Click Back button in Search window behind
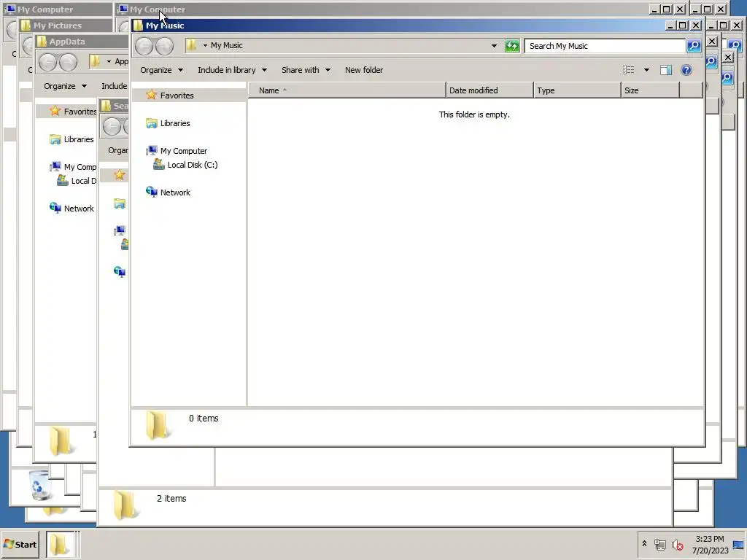This screenshot has width=747, height=560. pyautogui.click(x=112, y=126)
